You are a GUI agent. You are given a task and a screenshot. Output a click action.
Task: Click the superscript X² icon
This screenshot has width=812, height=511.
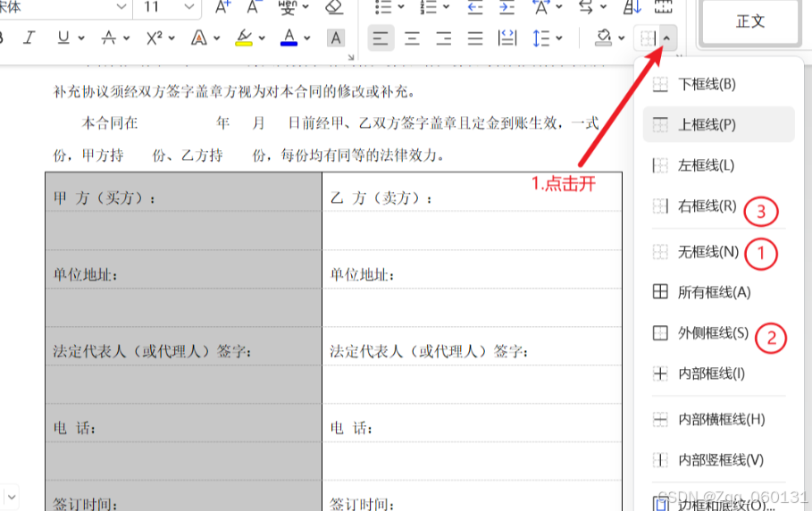[x=154, y=38]
